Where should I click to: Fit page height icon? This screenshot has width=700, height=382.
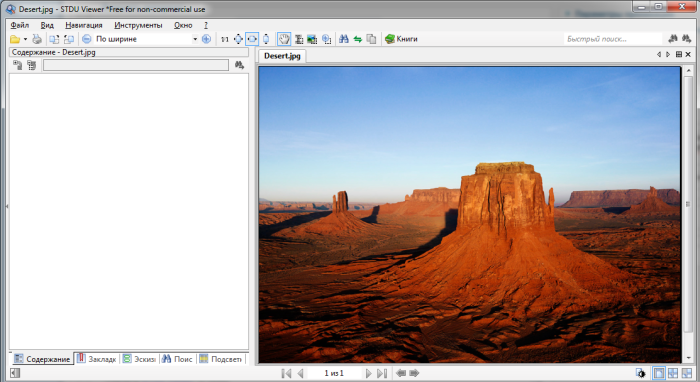click(266, 39)
